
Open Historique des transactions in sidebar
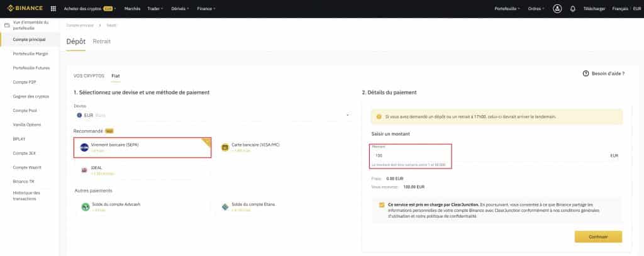(x=26, y=196)
